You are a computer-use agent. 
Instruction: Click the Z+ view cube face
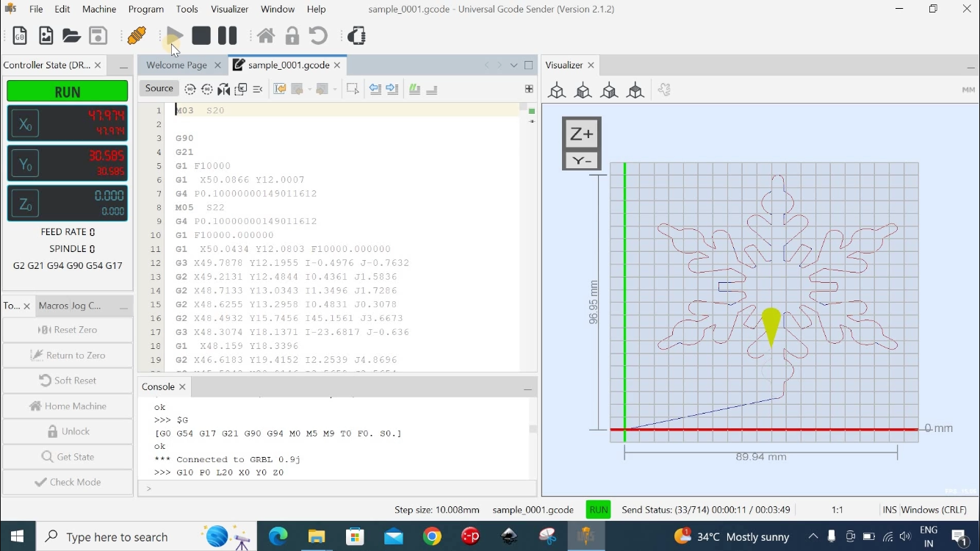click(x=581, y=134)
